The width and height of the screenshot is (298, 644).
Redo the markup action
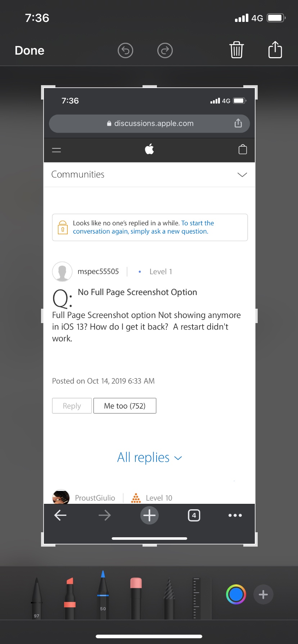(165, 50)
